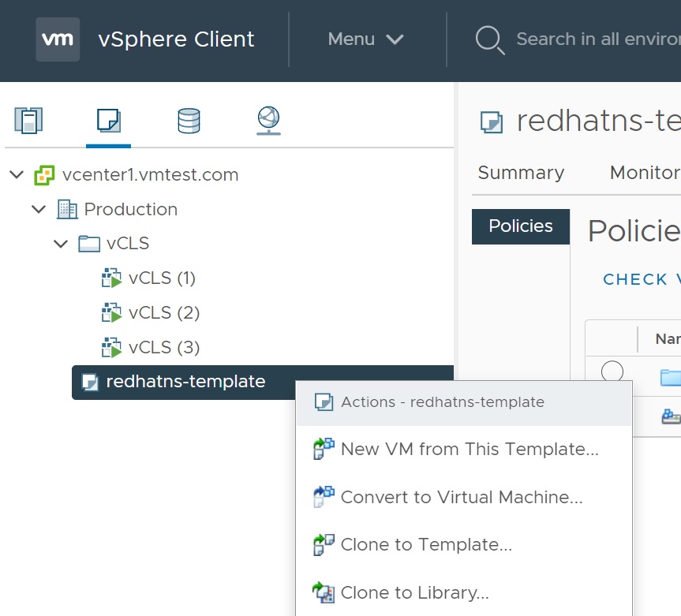
Task: Select Clone to Template menu entry
Action: (426, 545)
